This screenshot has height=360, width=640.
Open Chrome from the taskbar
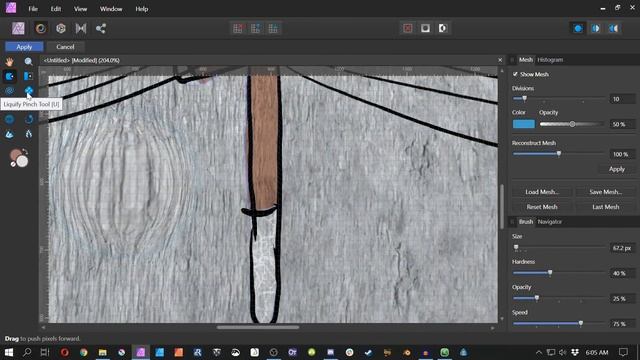coord(84,352)
